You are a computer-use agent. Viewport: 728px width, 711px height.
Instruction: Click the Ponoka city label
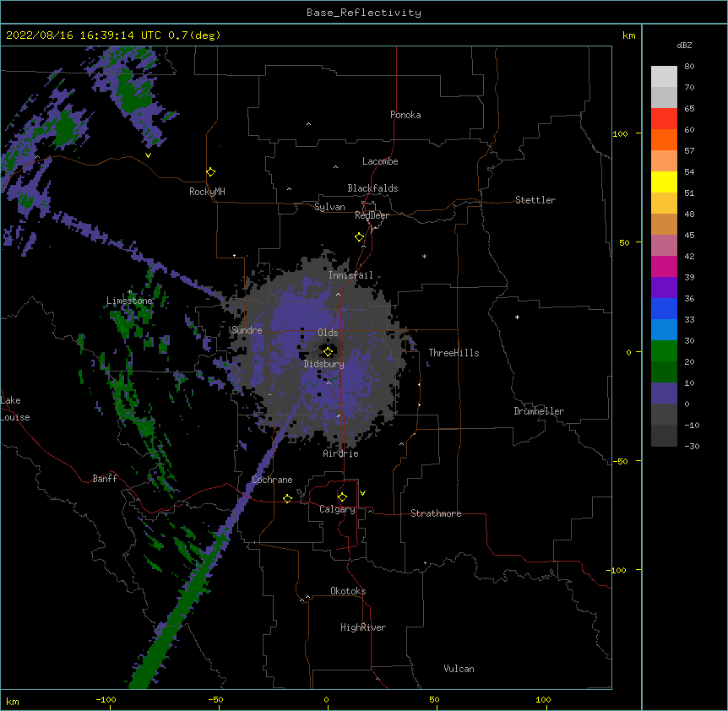(x=405, y=115)
